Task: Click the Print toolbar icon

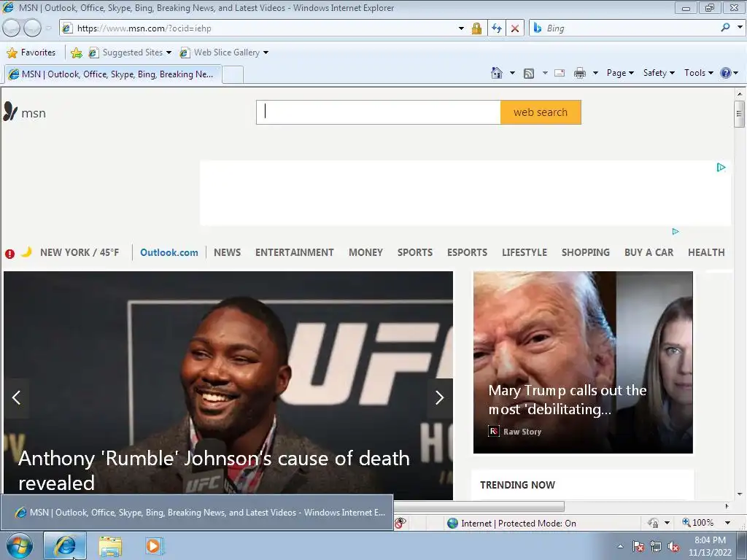Action: (x=580, y=73)
